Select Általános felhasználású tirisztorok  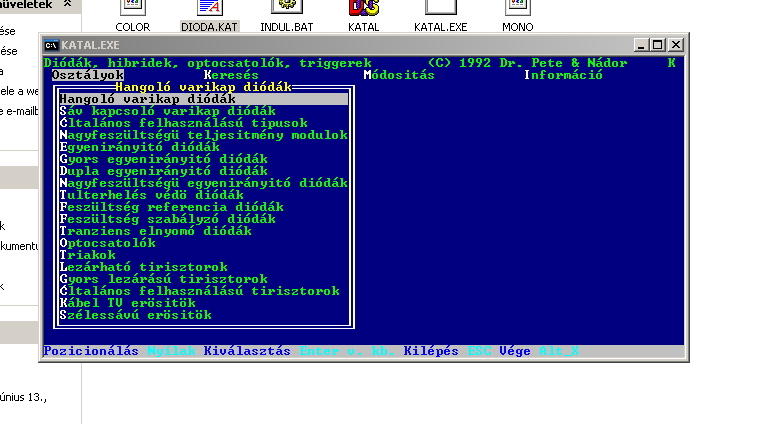point(199,291)
